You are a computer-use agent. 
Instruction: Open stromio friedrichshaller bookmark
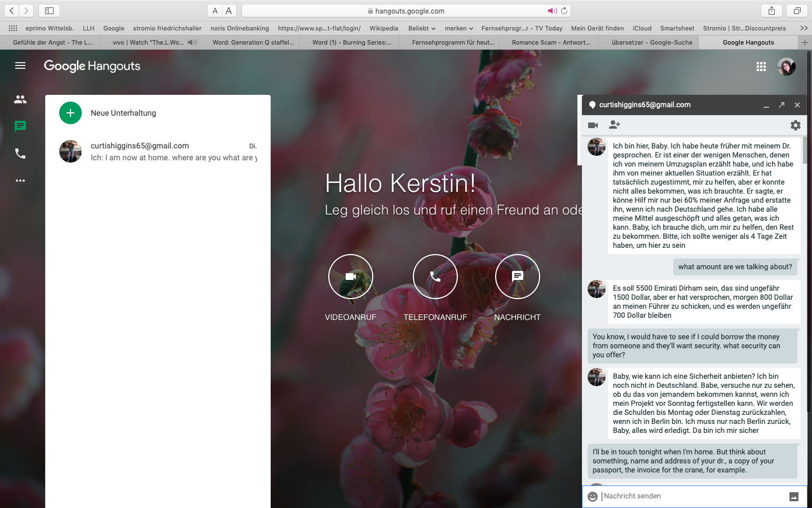[167, 28]
